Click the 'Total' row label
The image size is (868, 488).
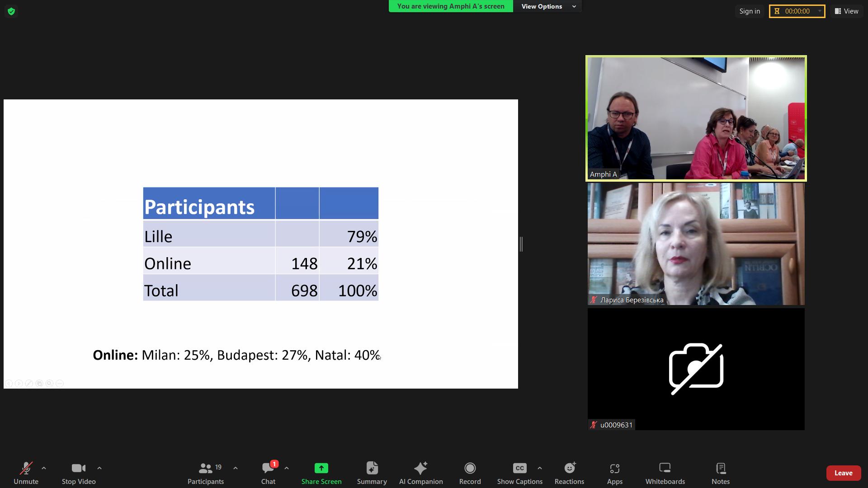(161, 291)
